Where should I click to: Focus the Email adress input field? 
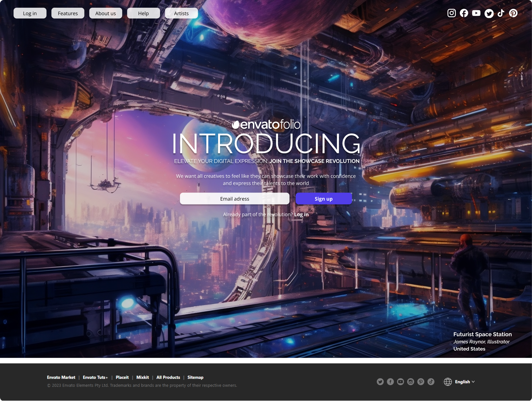(235, 199)
